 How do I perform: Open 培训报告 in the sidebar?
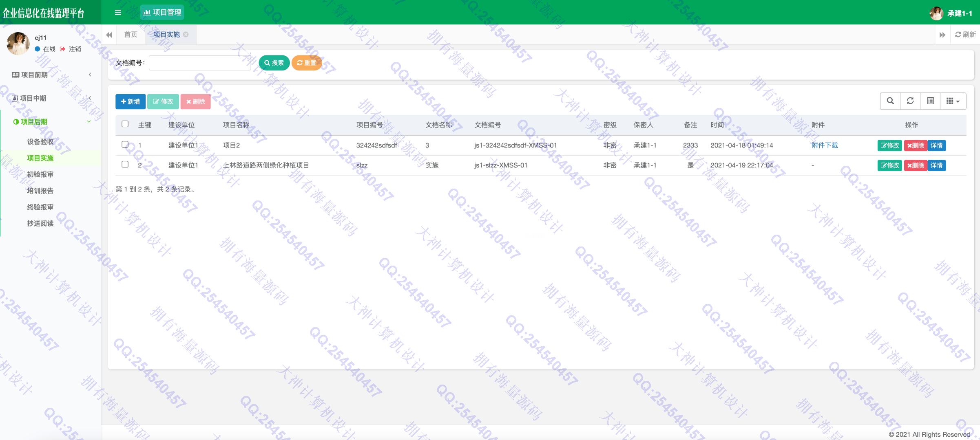40,191
